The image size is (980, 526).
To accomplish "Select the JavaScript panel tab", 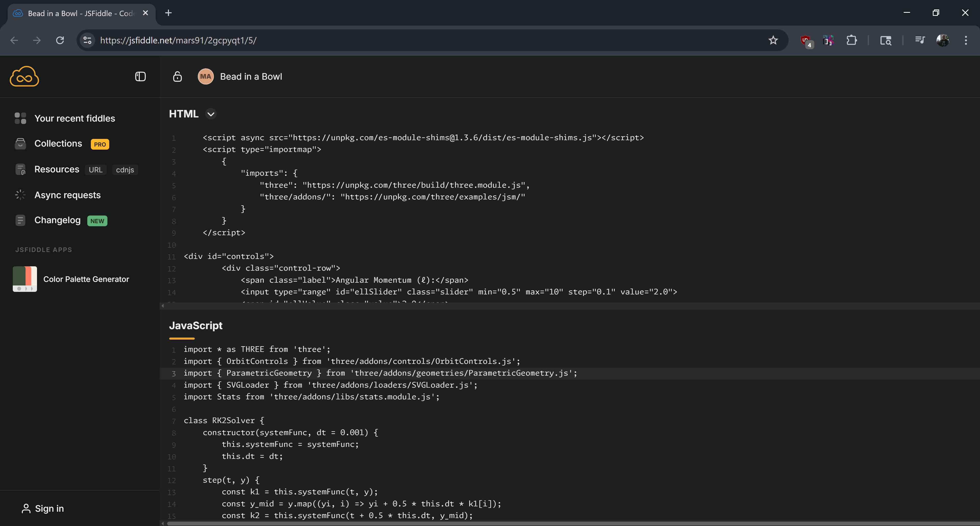I will (195, 326).
